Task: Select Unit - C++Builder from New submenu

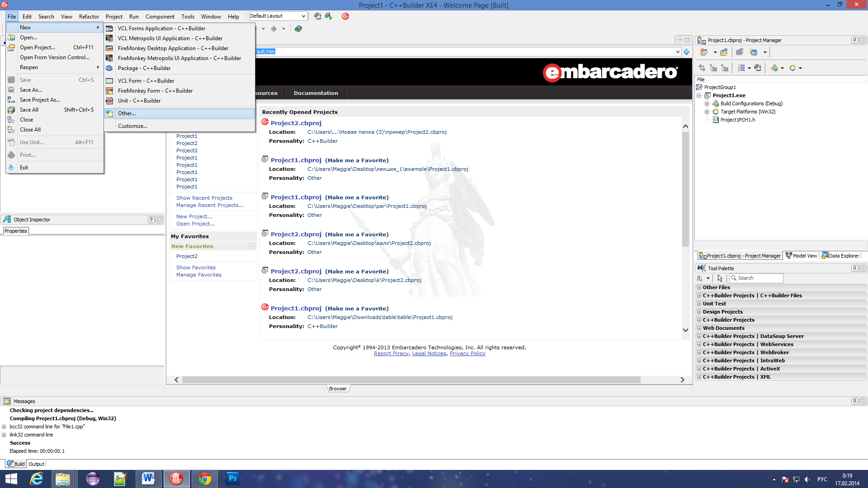Action: (x=179, y=101)
